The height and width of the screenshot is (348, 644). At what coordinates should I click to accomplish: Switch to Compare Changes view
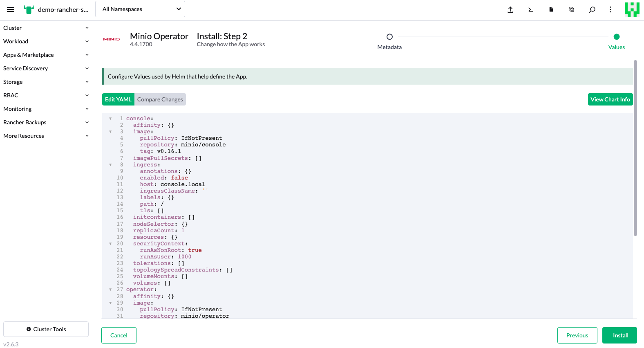[160, 99]
